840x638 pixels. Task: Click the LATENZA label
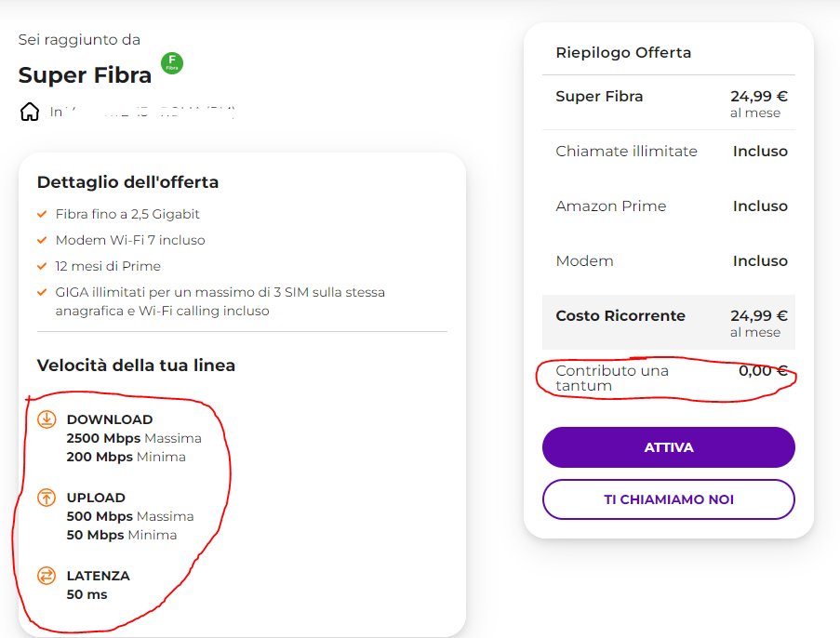(x=98, y=576)
